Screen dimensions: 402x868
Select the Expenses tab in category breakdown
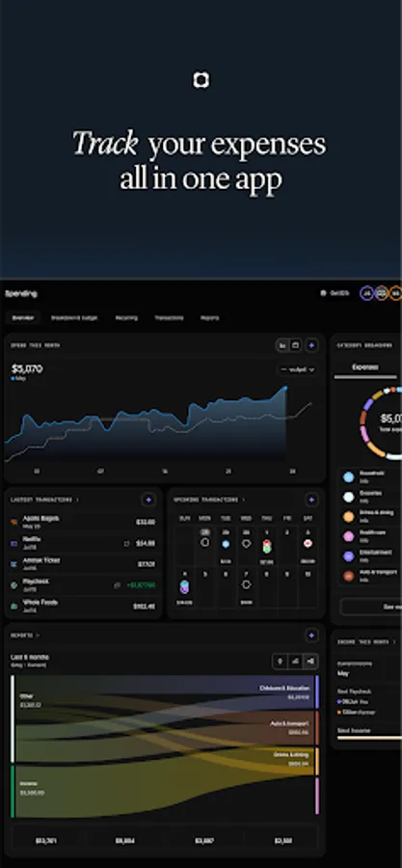tap(365, 367)
